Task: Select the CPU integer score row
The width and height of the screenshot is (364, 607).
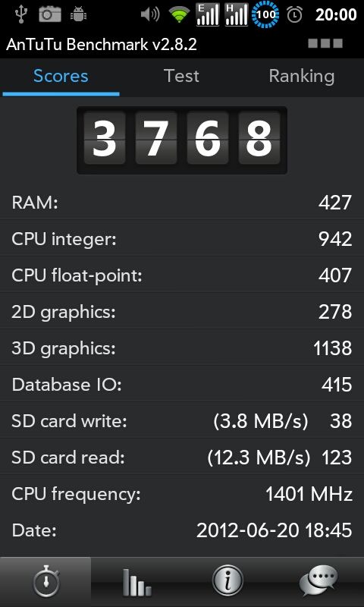Action: coord(182,239)
